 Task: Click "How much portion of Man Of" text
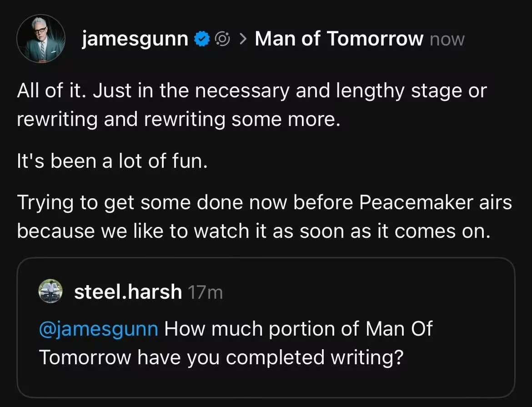click(x=298, y=329)
